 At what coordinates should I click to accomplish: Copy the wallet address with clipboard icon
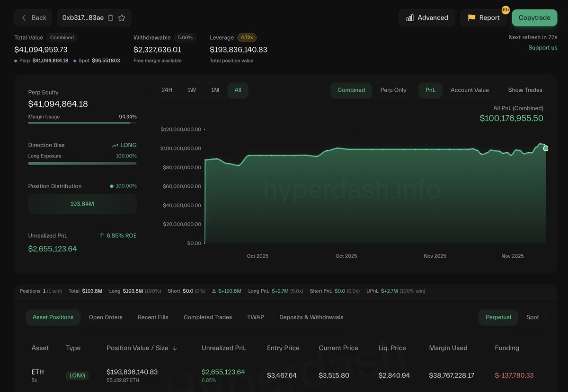coord(111,18)
